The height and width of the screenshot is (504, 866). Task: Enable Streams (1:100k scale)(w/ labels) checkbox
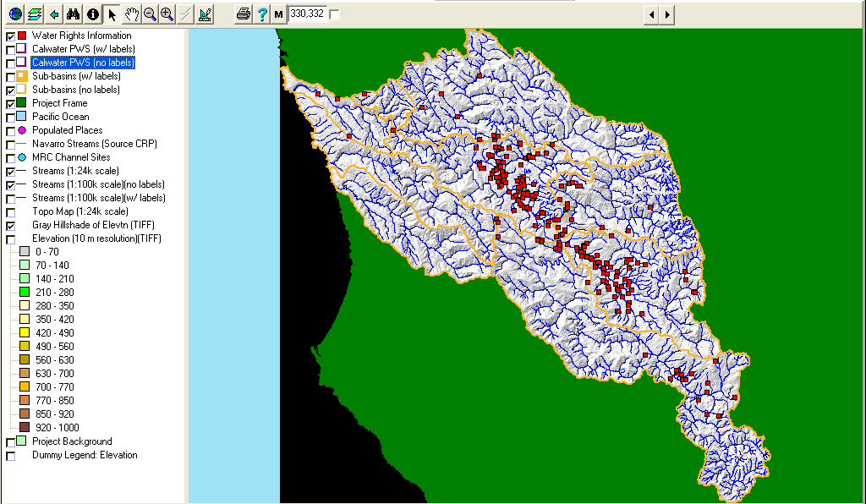[x=10, y=199]
